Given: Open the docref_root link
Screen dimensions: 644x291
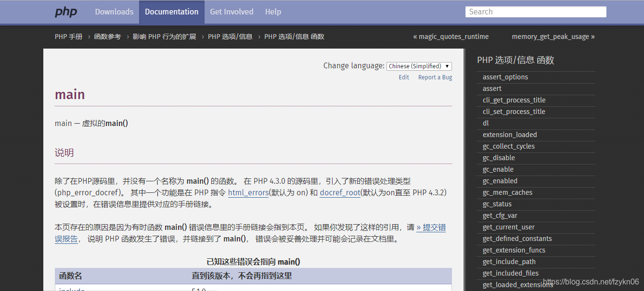Looking at the screenshot, I should 340,192.
